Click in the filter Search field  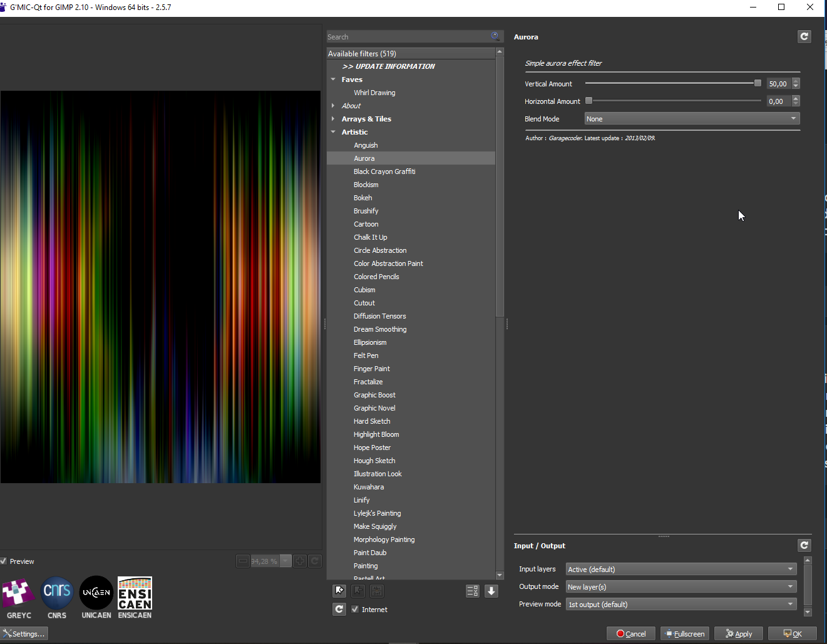tap(407, 37)
